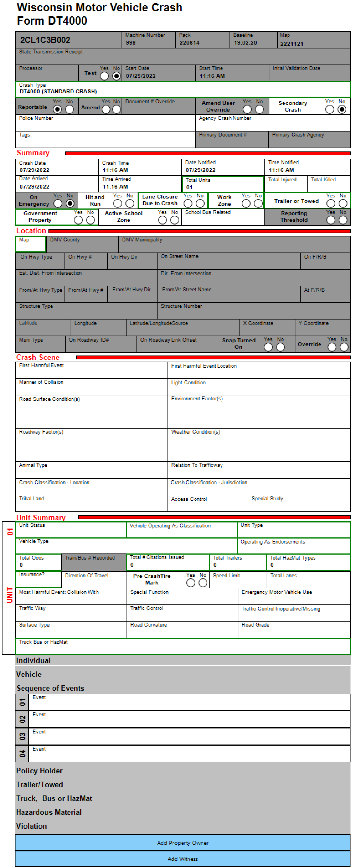Jump to the Summary section header
353x868 pixels.
click(x=33, y=153)
